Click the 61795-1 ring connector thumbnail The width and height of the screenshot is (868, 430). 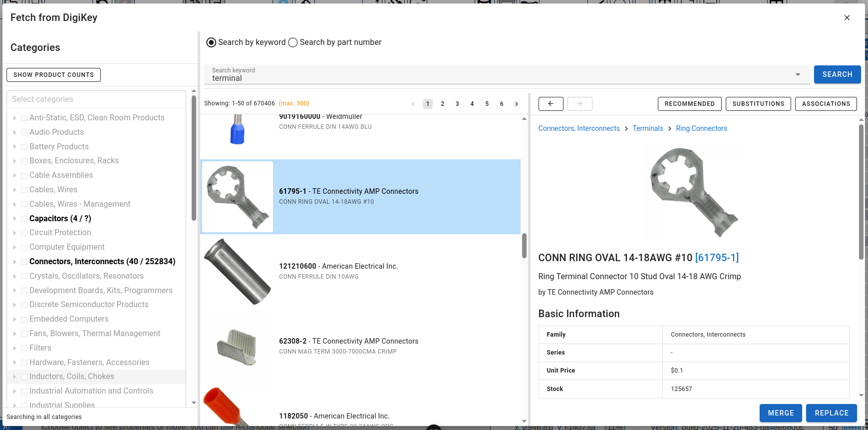(238, 197)
